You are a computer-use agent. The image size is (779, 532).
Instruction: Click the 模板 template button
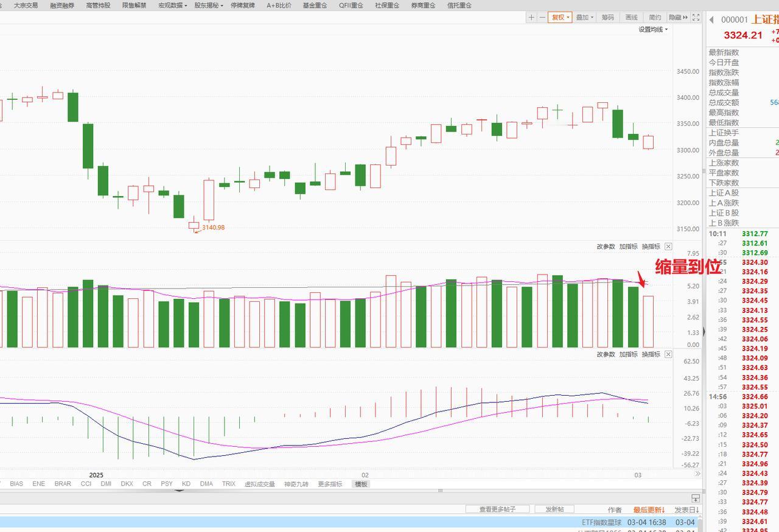point(362,484)
